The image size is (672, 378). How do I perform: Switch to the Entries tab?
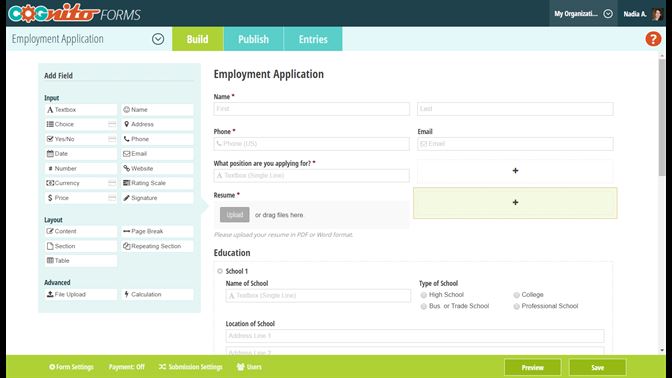coord(313,39)
